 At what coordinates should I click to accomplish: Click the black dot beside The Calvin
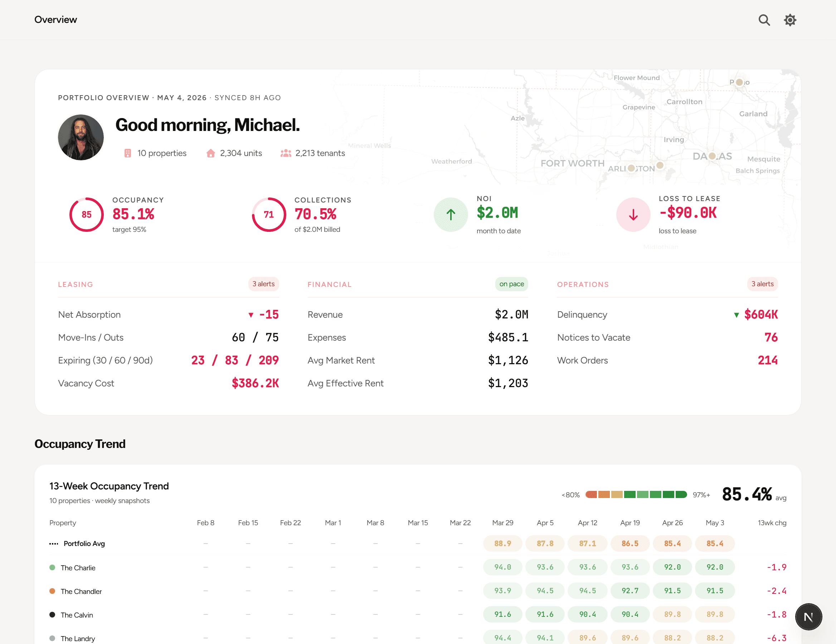(53, 615)
